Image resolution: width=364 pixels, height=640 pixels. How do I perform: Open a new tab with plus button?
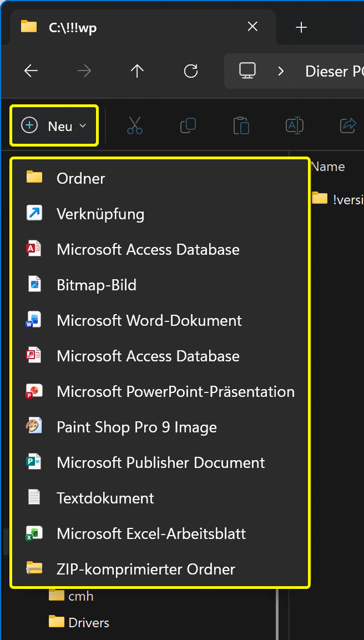(x=301, y=27)
